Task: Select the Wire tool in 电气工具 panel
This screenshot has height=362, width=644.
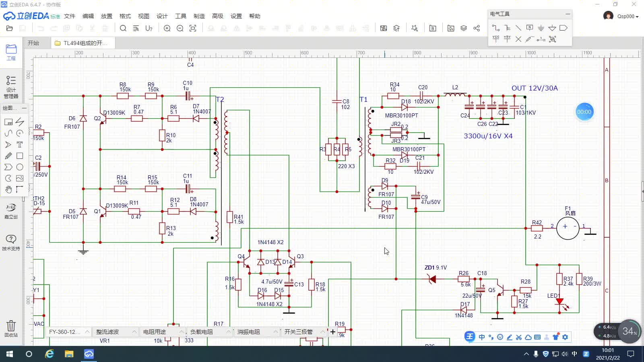Action: pos(496,28)
